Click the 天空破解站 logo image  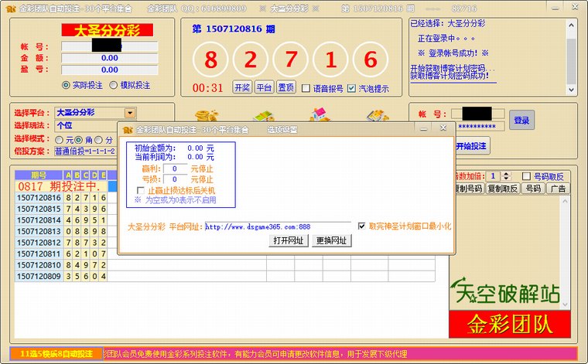tap(508, 292)
